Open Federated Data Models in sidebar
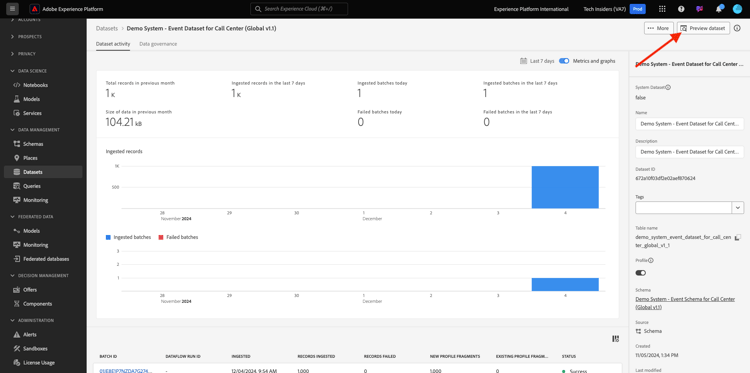This screenshot has width=750, height=373. click(32, 231)
